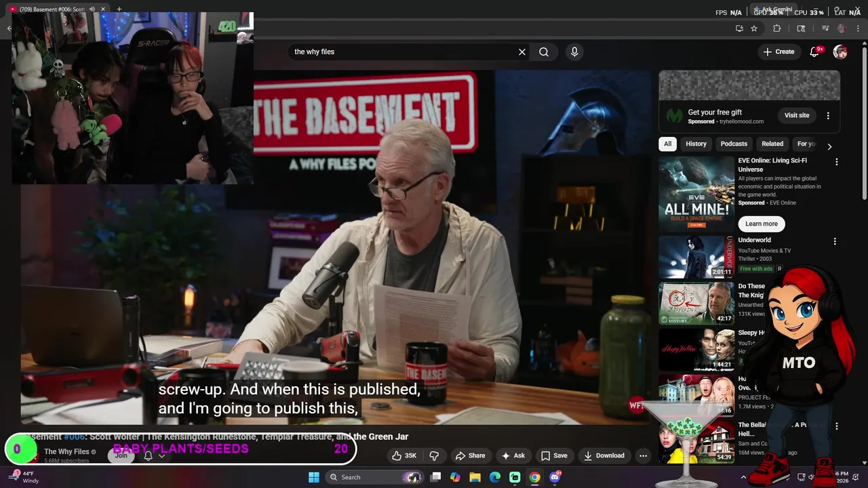Open the YouTube notifications bell
The width and height of the screenshot is (868, 488).
[x=815, y=52]
